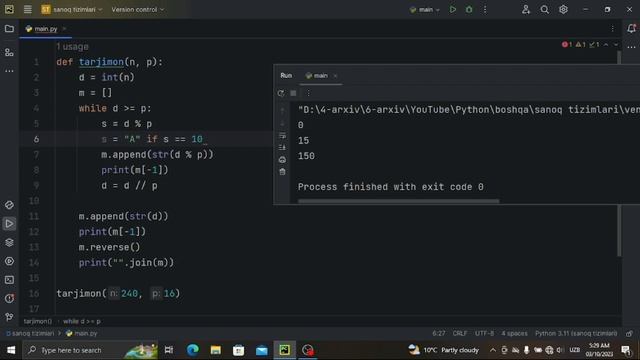Open File Explorer from the taskbar
The image size is (640, 360).
click(216, 350)
